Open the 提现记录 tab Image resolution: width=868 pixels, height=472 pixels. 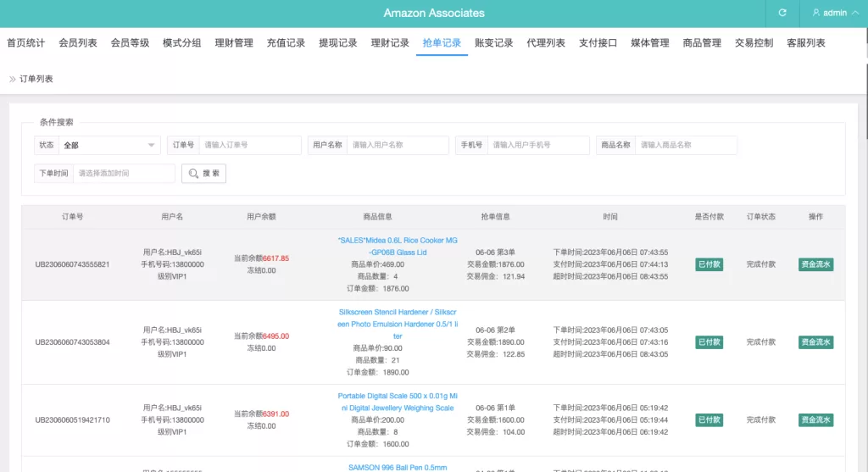[338, 42]
